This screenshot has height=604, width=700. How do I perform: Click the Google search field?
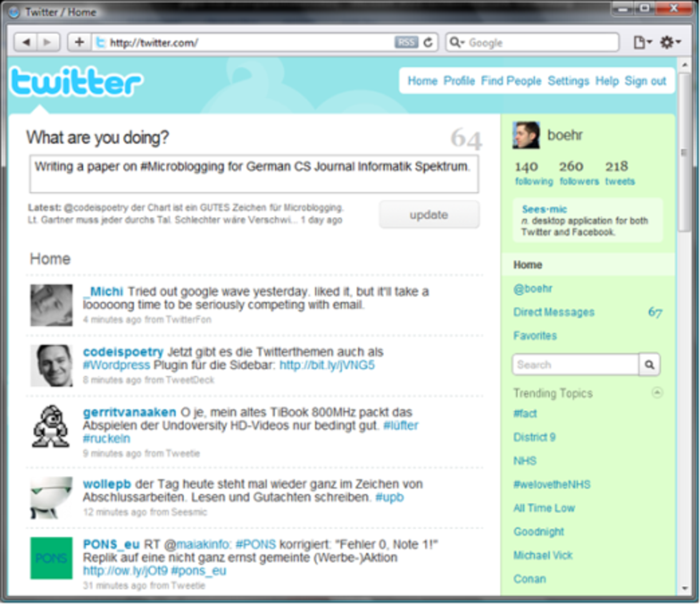point(532,42)
